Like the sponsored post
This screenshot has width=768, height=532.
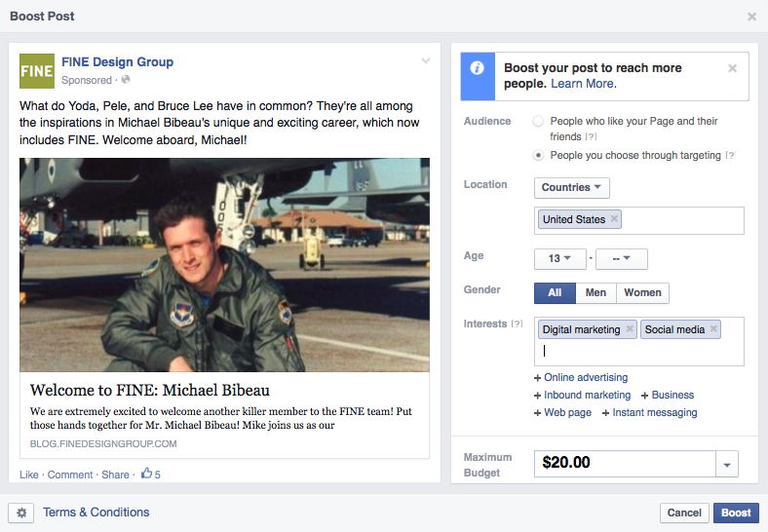pyautogui.click(x=29, y=475)
